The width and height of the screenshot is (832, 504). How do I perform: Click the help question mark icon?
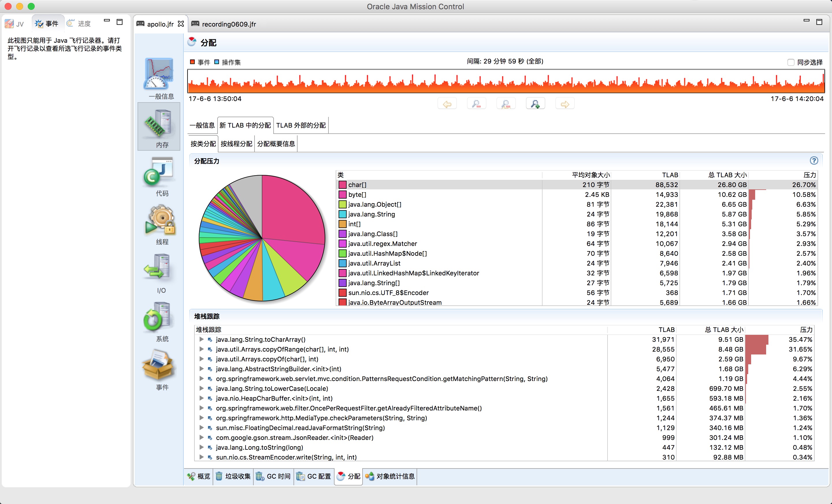pos(814,160)
